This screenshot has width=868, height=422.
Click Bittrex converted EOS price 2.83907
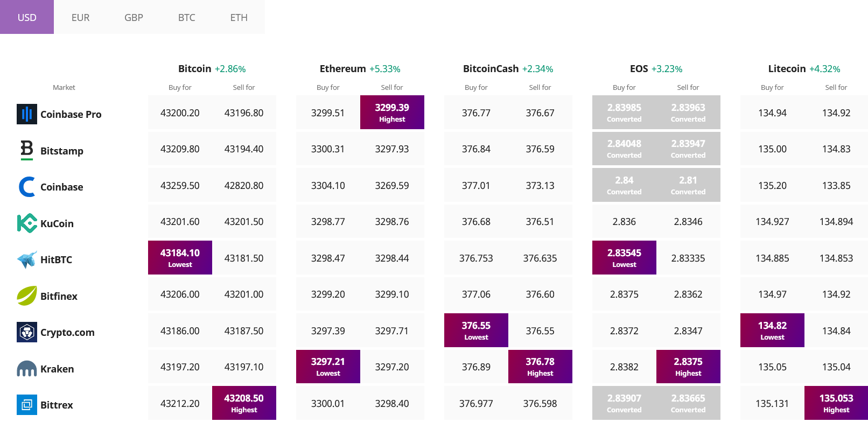click(624, 403)
